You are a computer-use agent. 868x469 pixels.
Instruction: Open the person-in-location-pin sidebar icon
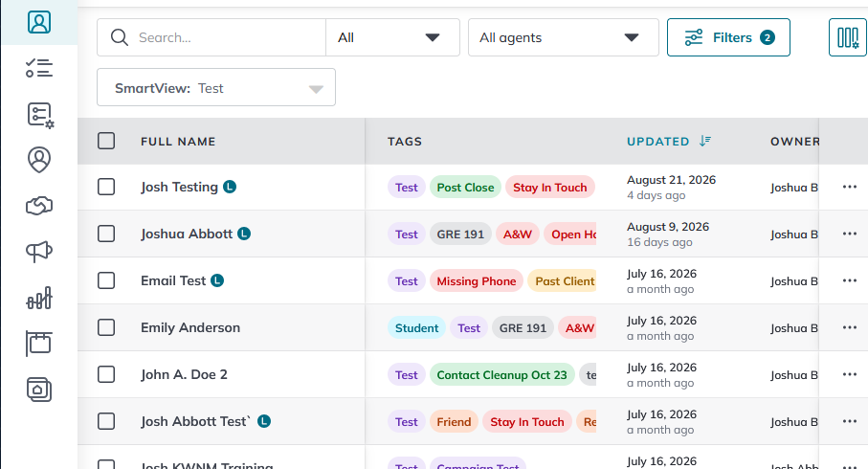click(38, 160)
